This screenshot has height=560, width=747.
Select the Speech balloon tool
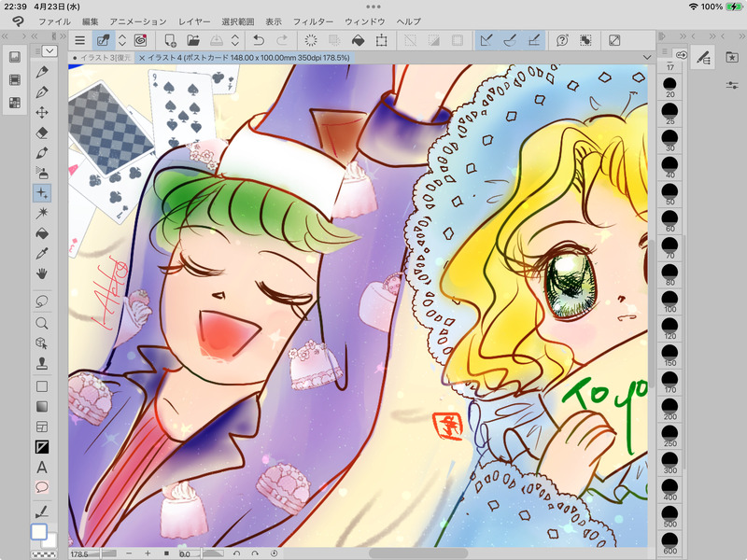pyautogui.click(x=42, y=486)
